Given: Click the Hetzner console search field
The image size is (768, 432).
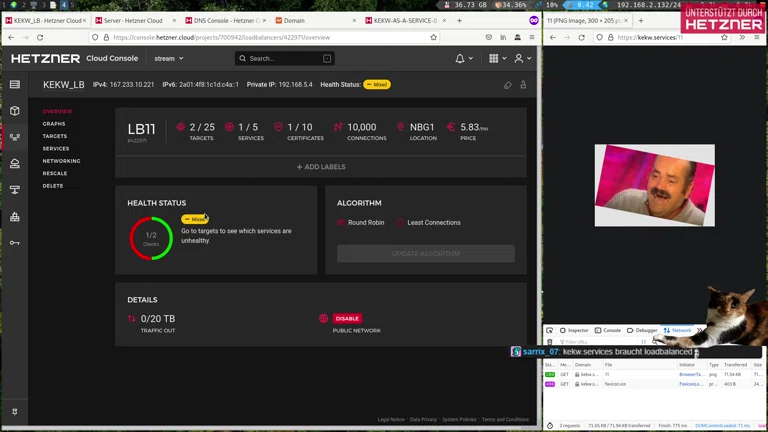Looking at the screenshot, I should point(285,58).
